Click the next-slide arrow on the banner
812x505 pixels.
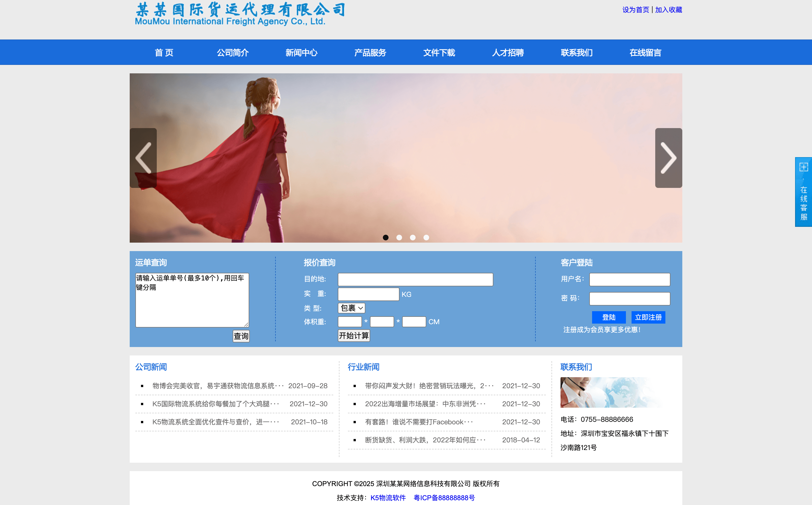pos(668,158)
